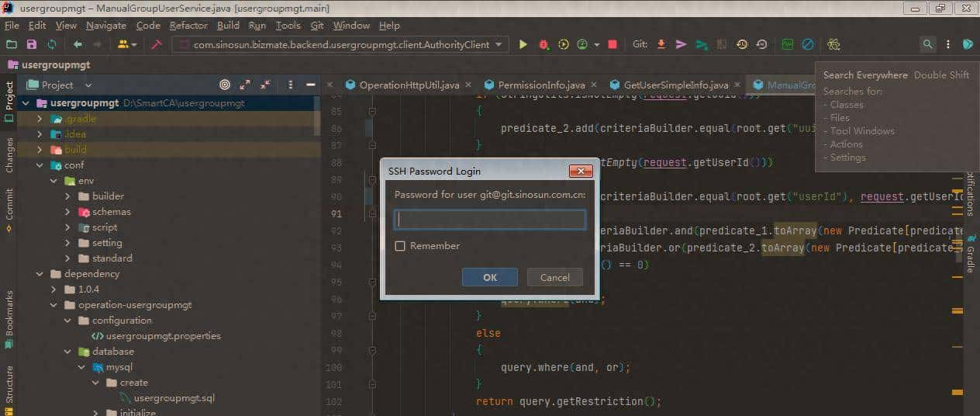Cancel the SSH Password Login
This screenshot has width=980, height=416.
tap(554, 277)
